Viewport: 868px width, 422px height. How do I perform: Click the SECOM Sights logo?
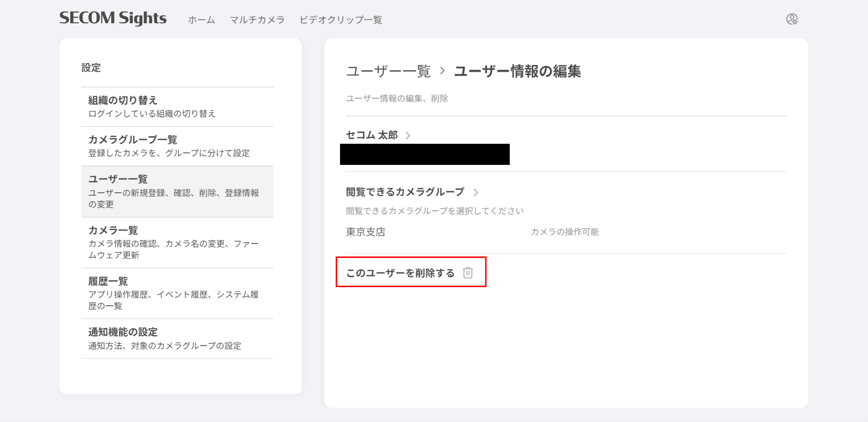[113, 18]
